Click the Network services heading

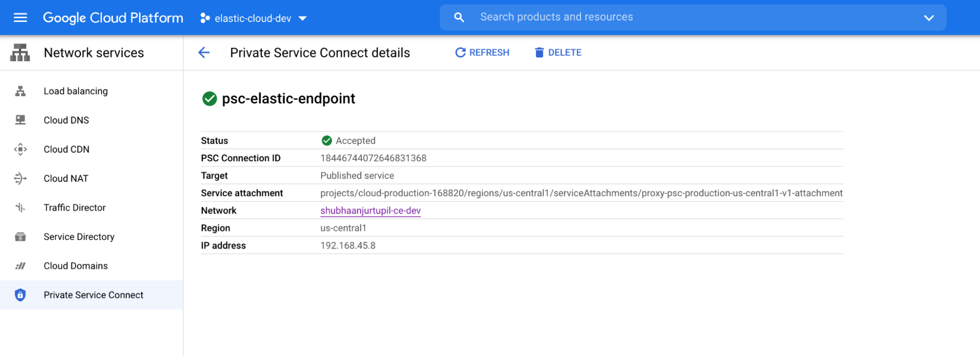pyautogui.click(x=94, y=53)
